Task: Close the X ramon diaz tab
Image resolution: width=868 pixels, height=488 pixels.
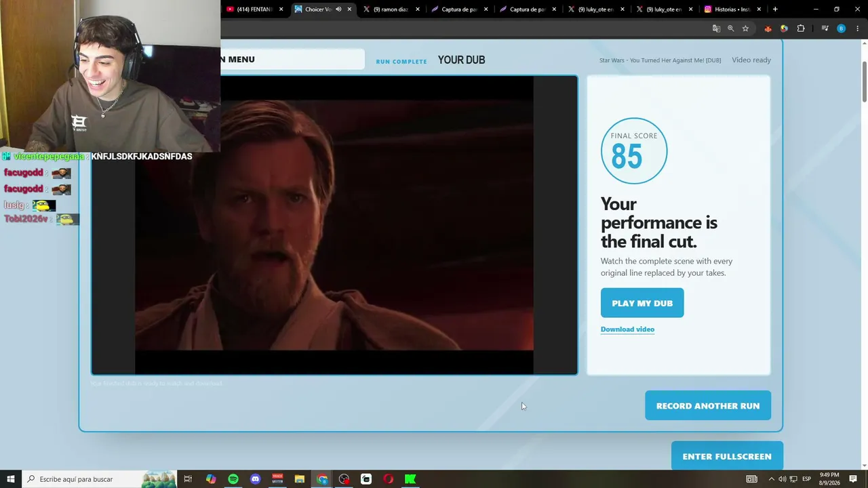Action: 418,9
